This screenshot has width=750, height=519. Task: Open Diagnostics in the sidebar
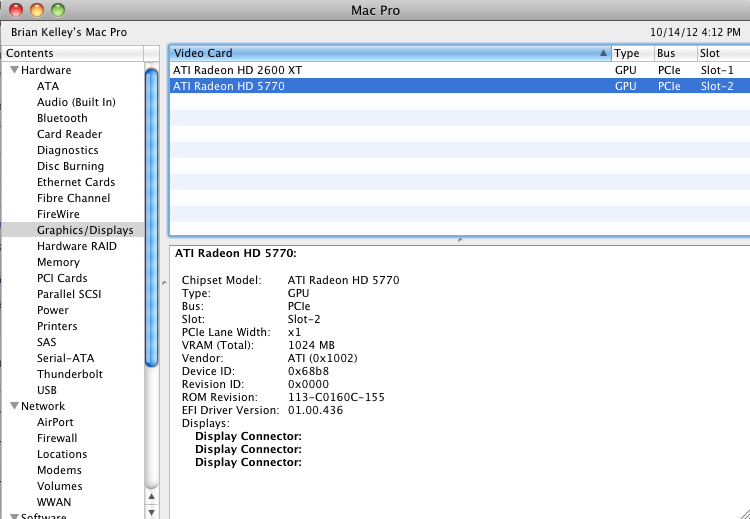(67, 150)
